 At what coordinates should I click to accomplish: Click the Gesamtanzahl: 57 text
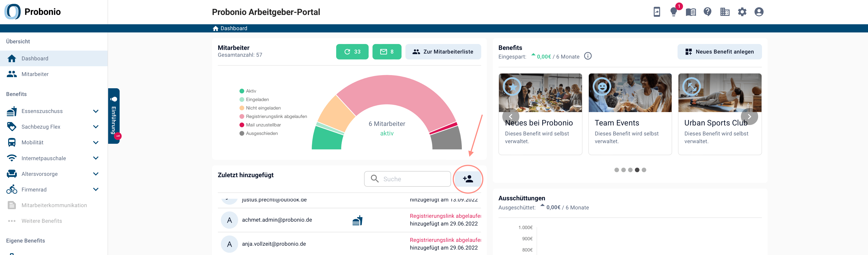[x=240, y=55]
